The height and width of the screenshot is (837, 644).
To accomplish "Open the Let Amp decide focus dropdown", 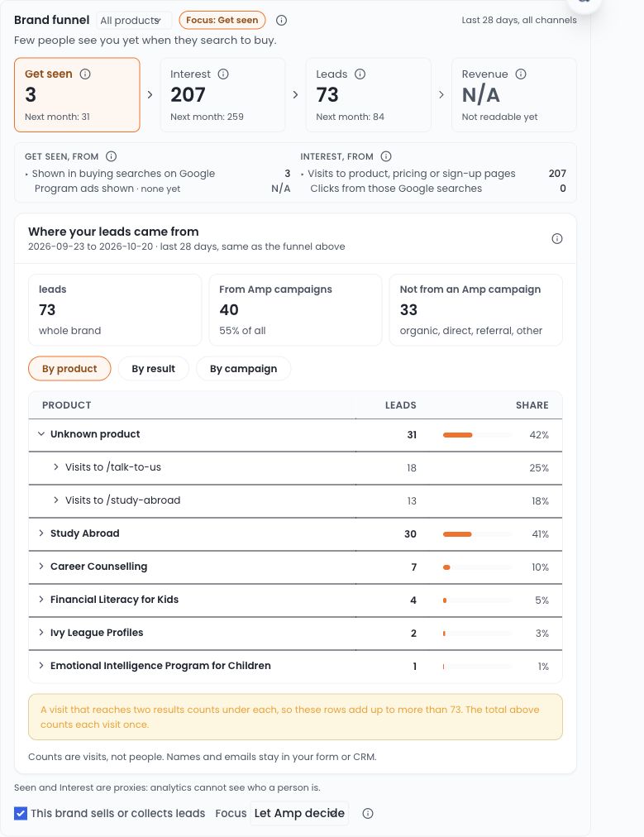I will click(299, 813).
